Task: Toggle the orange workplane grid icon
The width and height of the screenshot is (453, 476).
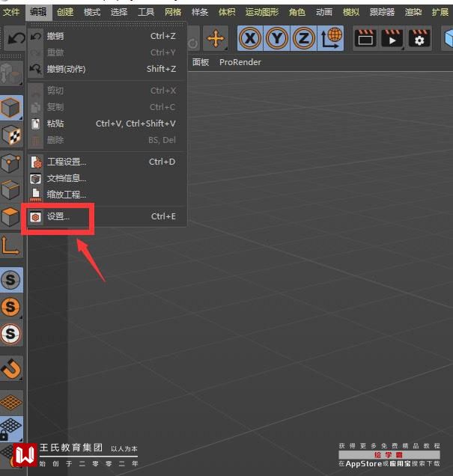Action: [11, 403]
